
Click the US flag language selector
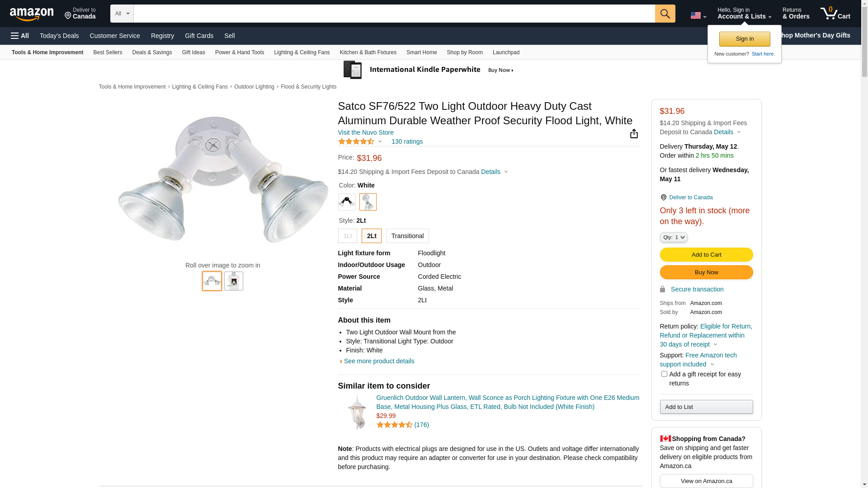coord(698,16)
